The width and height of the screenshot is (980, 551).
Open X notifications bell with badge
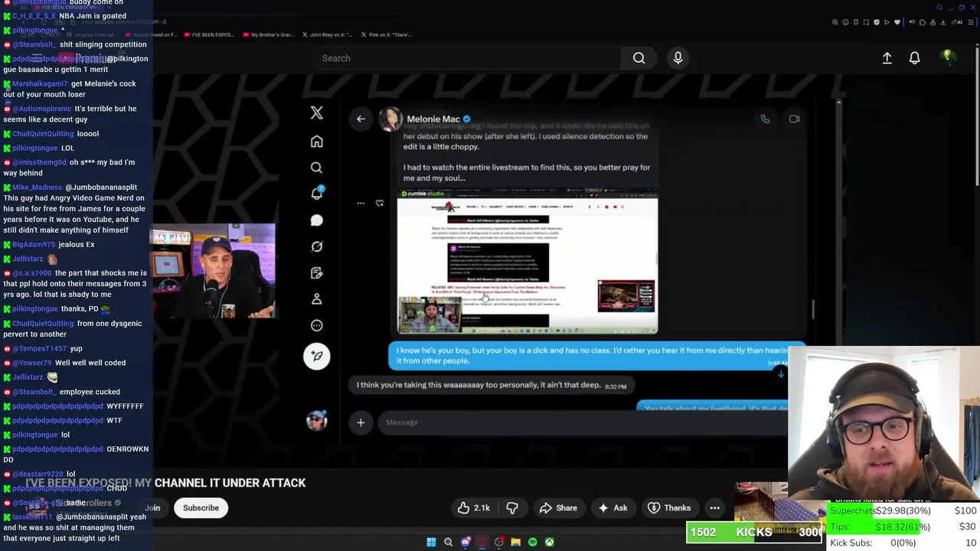[316, 193]
